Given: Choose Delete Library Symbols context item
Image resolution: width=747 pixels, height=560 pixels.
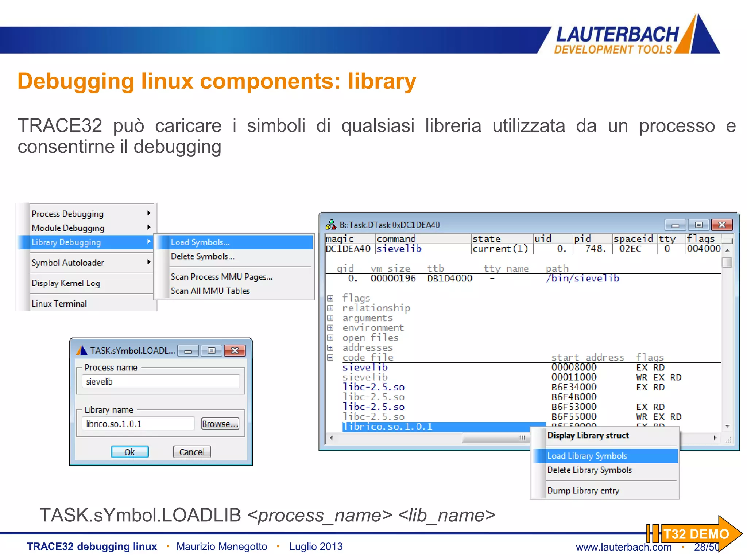Looking at the screenshot, I should pyautogui.click(x=605, y=470).
